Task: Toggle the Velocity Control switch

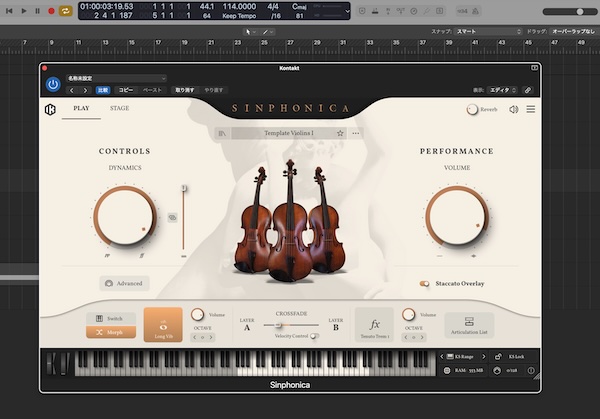Action: point(314,336)
